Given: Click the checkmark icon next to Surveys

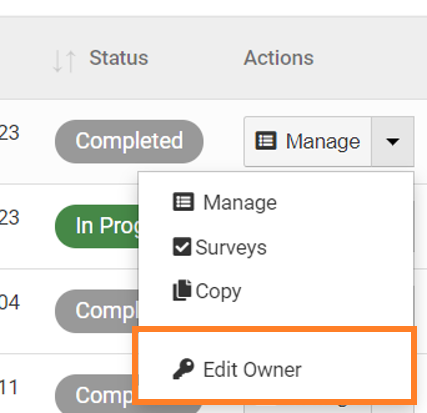Looking at the screenshot, I should (x=182, y=247).
